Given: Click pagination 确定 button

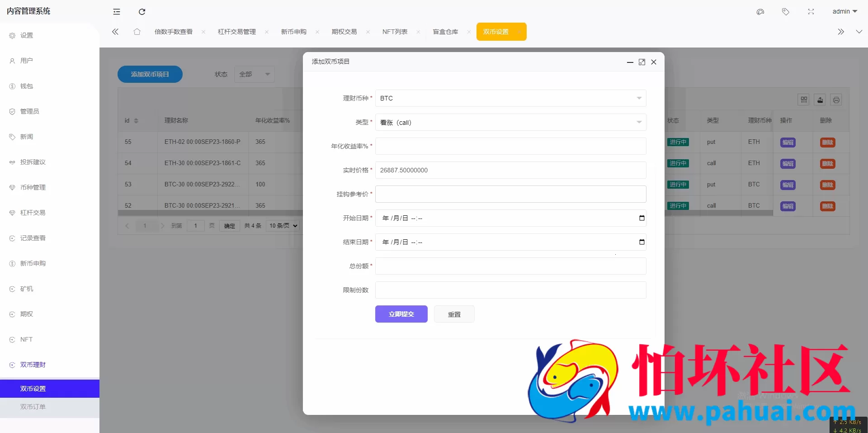Looking at the screenshot, I should pyautogui.click(x=230, y=226).
